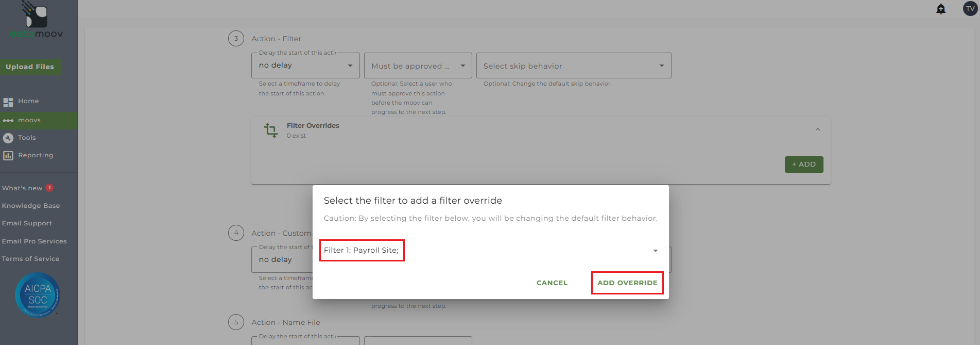
Task: Collapse the Filter Overrides panel
Action: coord(818,129)
